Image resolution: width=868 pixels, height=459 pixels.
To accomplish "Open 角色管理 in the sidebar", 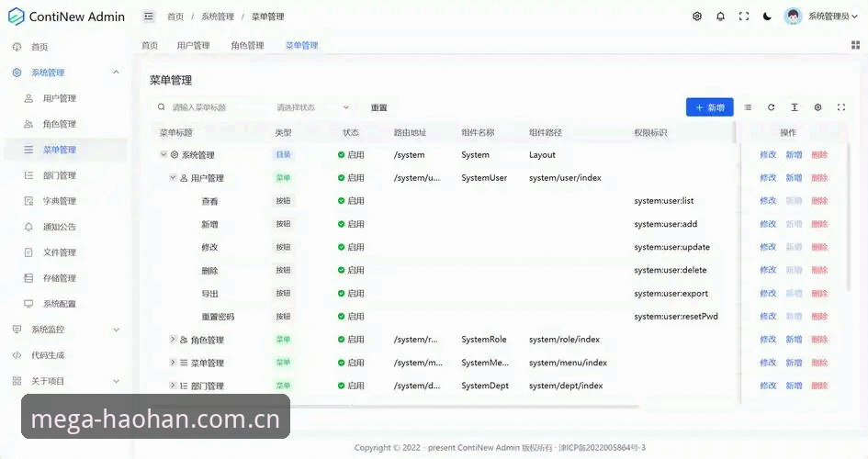I will pos(59,124).
